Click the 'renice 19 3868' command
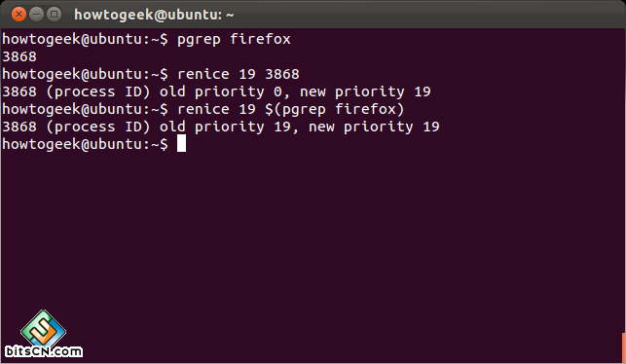Screen dimensions: 626x364 click(x=238, y=74)
